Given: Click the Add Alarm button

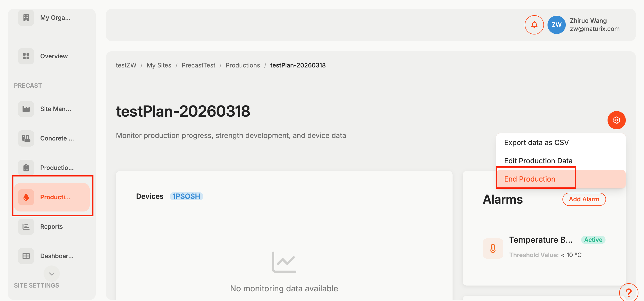Looking at the screenshot, I should tap(584, 199).
